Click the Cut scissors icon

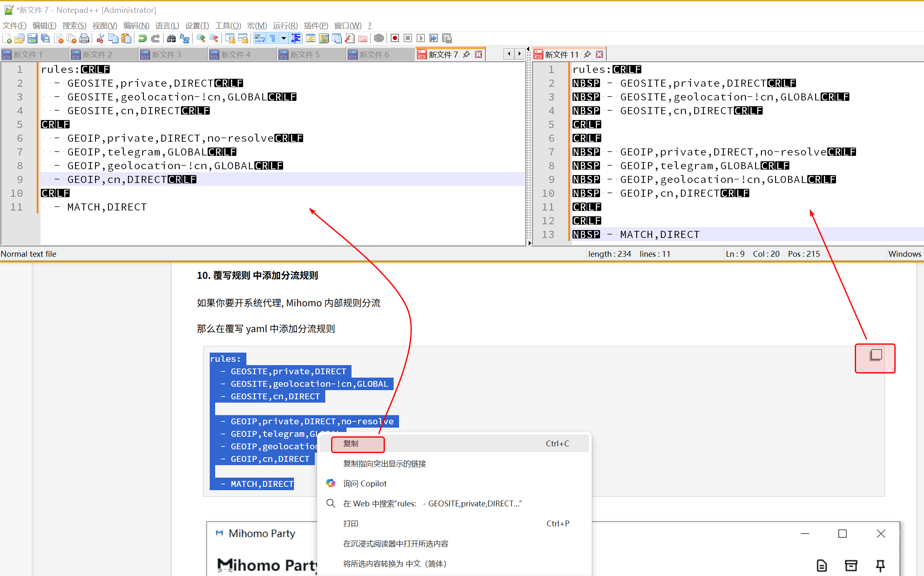point(100,38)
